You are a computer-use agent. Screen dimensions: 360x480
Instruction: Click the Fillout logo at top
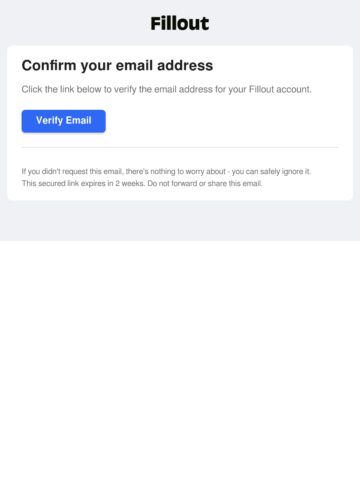pyautogui.click(x=180, y=24)
